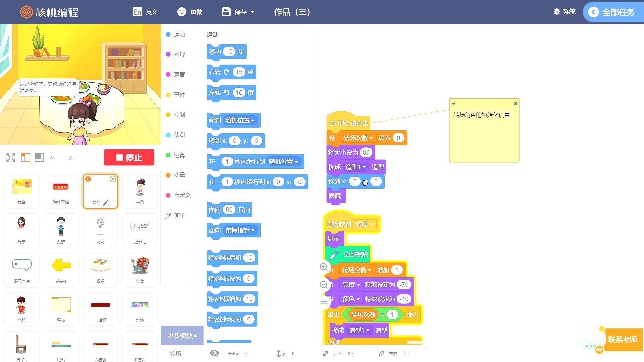Select the 画笔 pen category icon

[x=168, y=216]
